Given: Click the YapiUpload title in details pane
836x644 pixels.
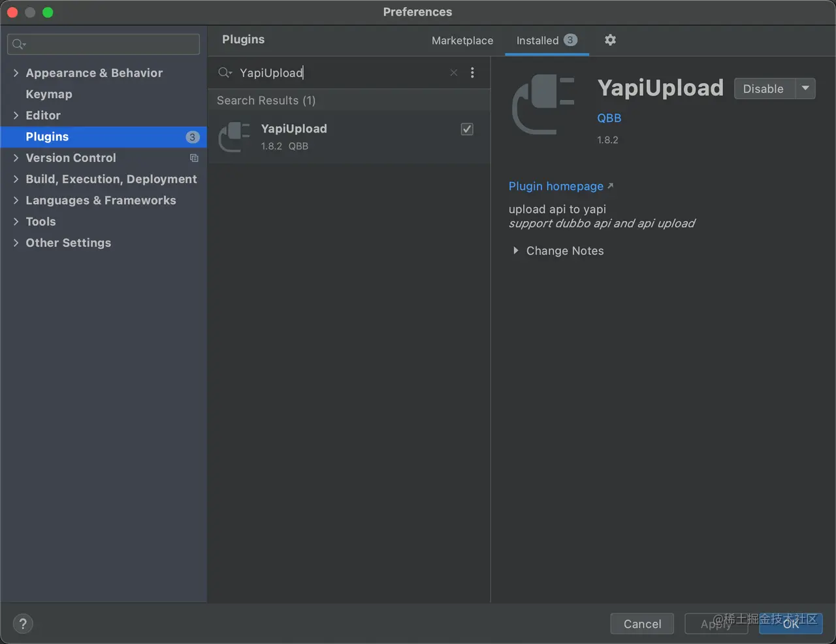Looking at the screenshot, I should (660, 88).
